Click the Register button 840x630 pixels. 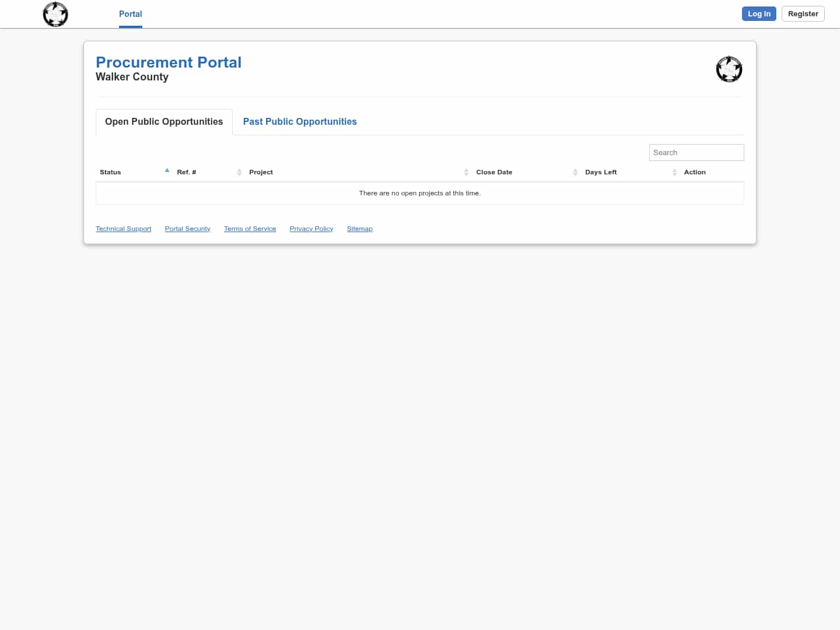803,13
